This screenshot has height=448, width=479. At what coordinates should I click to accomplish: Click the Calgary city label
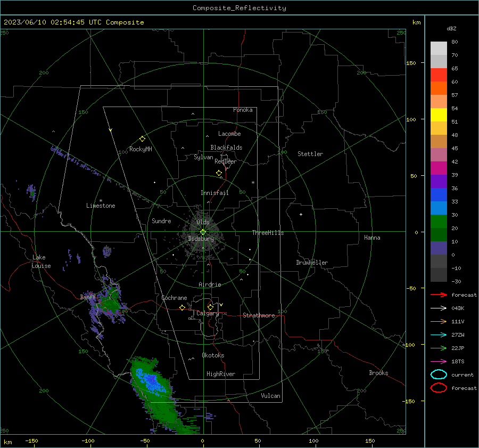coord(208,313)
